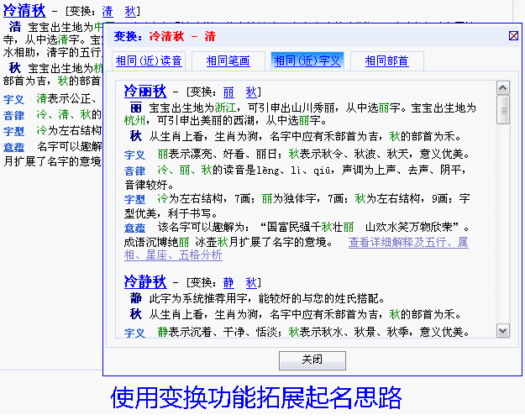Switch to the 相同(近)读音 tab
Image resolution: width=525 pixels, height=420 pixels.
pos(149,61)
